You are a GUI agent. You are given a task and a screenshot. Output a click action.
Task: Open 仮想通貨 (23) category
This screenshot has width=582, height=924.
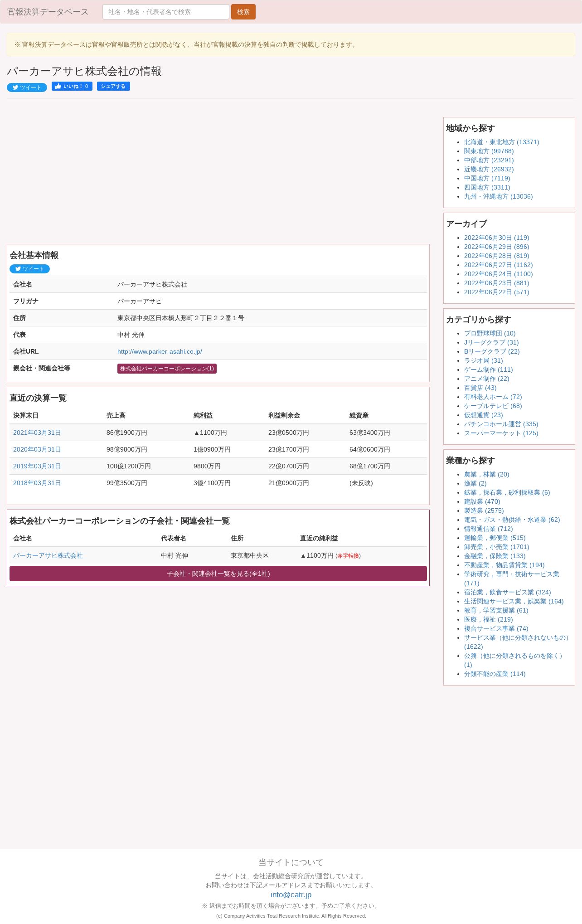pos(483,415)
